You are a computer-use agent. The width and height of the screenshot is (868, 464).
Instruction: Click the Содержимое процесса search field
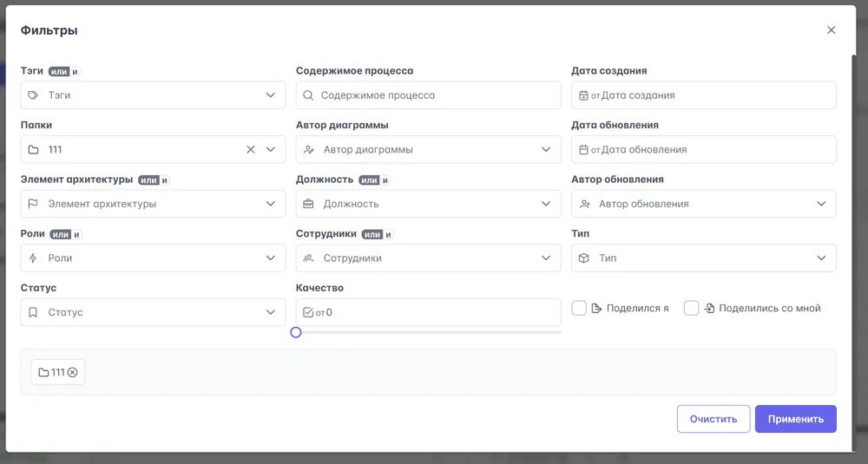point(429,95)
